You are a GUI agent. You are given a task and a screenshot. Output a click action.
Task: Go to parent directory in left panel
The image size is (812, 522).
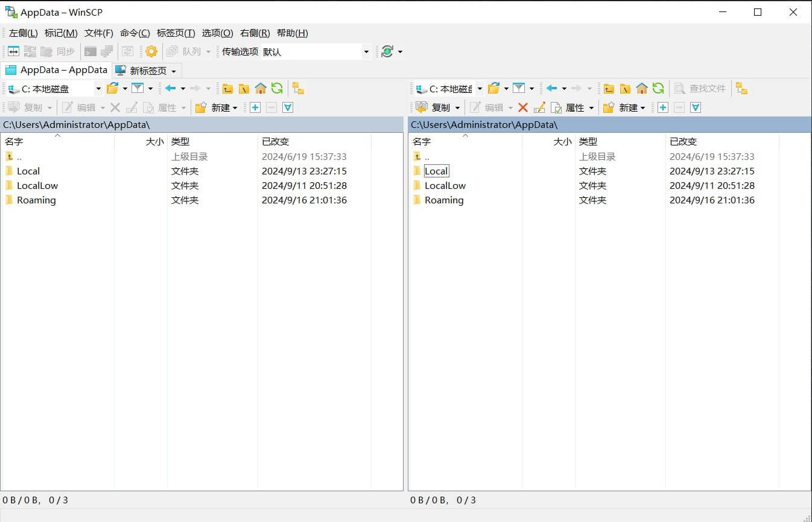[x=227, y=89]
